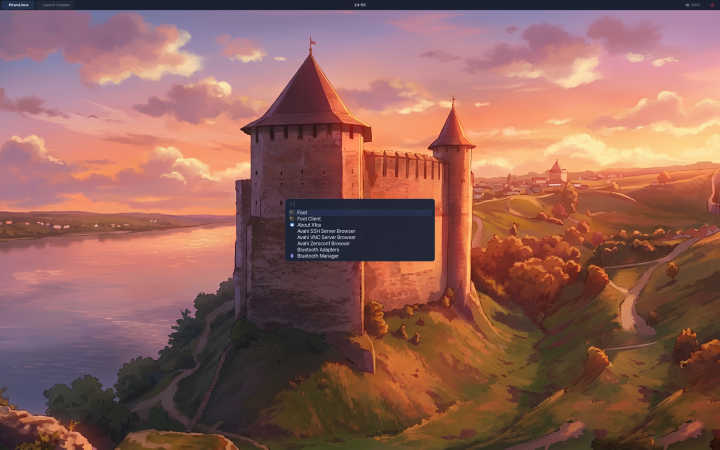Focus the launcher search input field
The width and height of the screenshot is (720, 450).
coord(360,204)
